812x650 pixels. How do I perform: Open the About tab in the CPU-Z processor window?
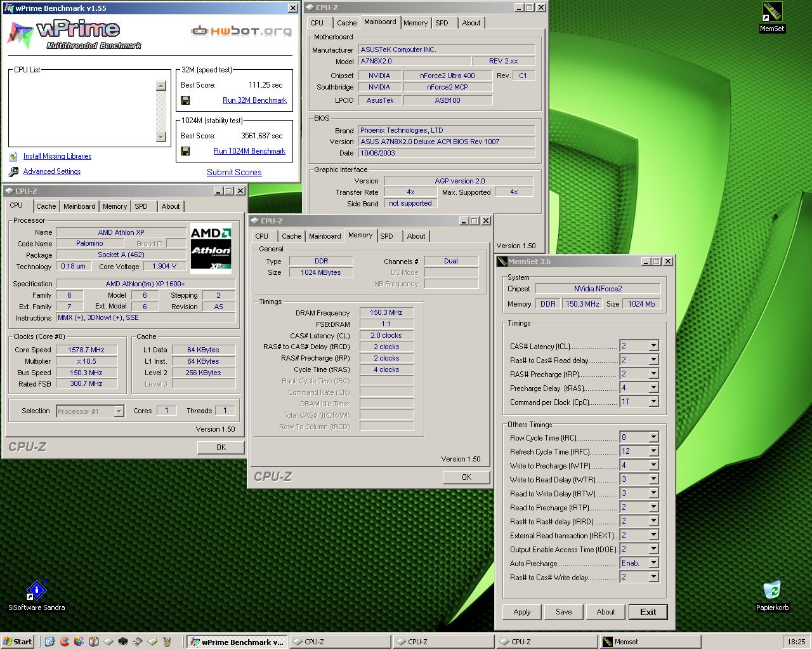[x=170, y=206]
